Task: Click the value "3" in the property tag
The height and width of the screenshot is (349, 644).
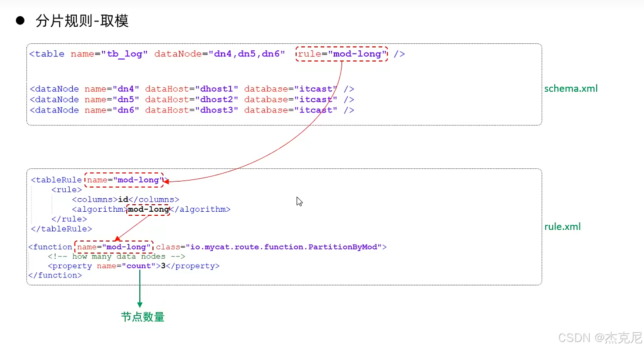Action: [x=163, y=266]
